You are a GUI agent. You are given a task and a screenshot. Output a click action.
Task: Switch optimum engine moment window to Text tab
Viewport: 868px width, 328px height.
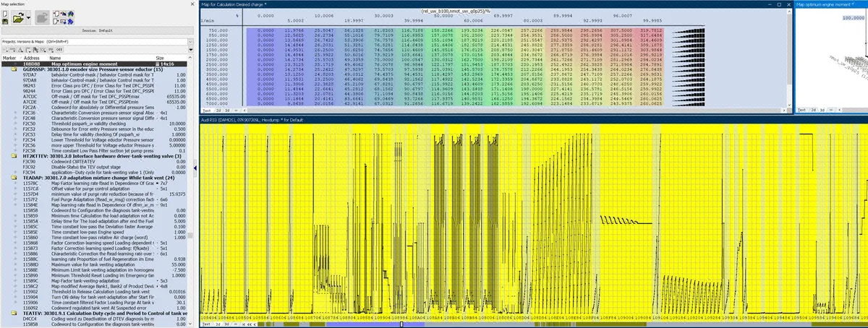coord(801,110)
